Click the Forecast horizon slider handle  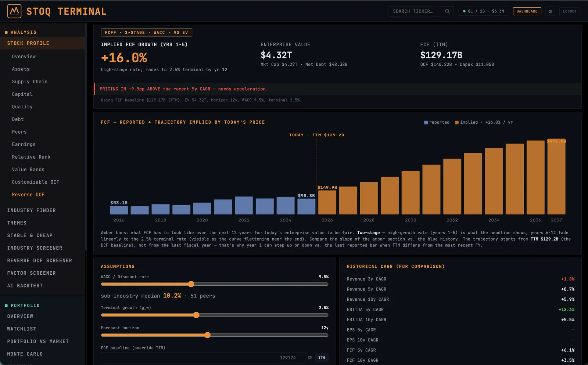(208, 335)
